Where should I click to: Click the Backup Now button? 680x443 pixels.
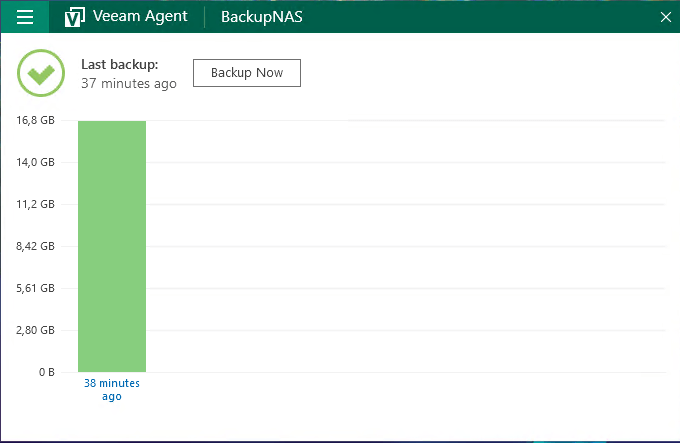point(246,73)
